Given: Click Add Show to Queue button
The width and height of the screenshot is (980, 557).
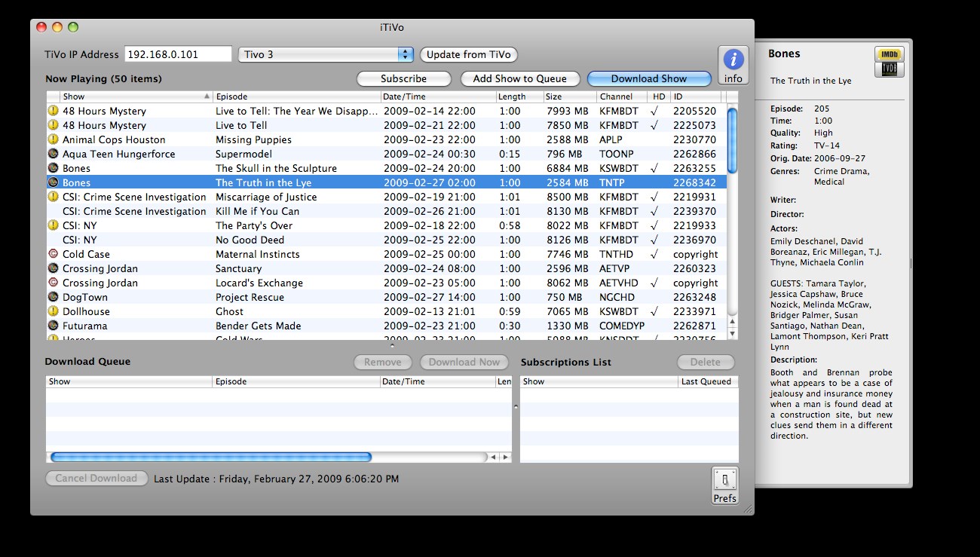Looking at the screenshot, I should tap(519, 78).
